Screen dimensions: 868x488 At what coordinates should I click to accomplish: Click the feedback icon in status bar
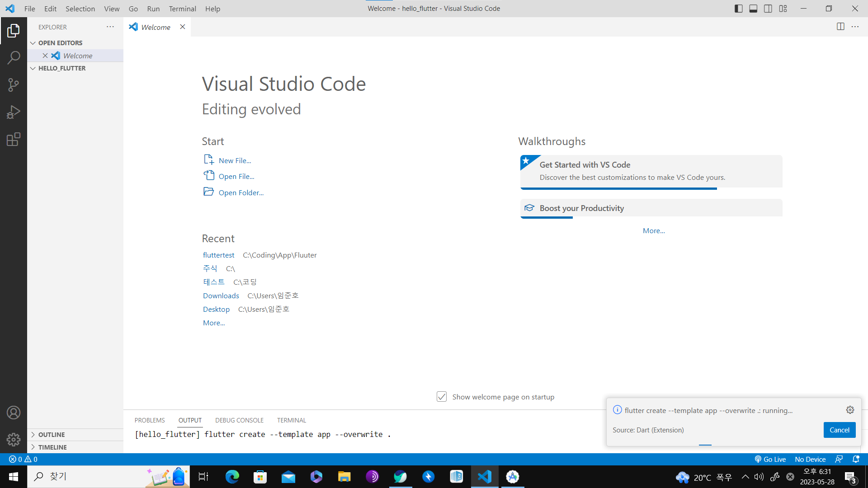click(x=839, y=459)
